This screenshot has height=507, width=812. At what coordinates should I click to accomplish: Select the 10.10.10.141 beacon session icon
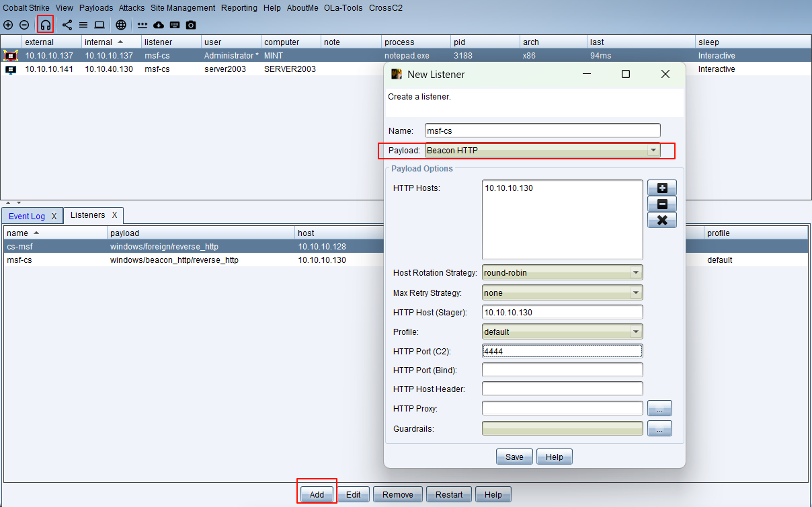tap(10, 69)
